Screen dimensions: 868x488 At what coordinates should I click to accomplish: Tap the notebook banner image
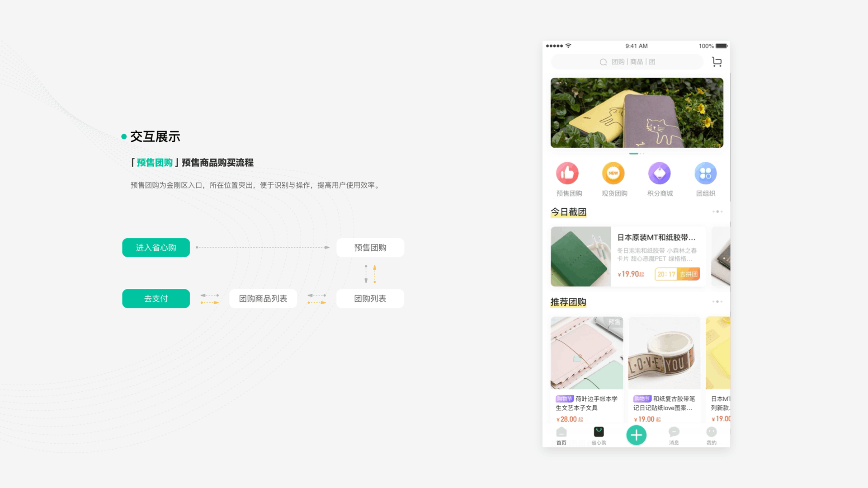coord(637,113)
